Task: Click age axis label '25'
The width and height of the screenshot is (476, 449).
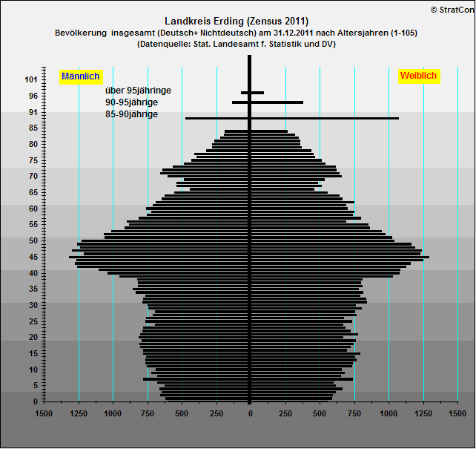Action: coord(33,321)
